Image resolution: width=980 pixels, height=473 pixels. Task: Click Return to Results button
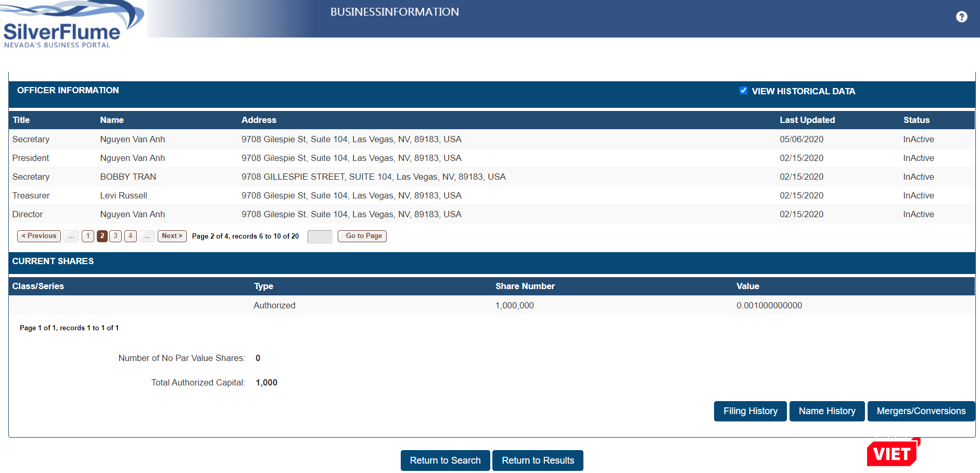tap(538, 460)
